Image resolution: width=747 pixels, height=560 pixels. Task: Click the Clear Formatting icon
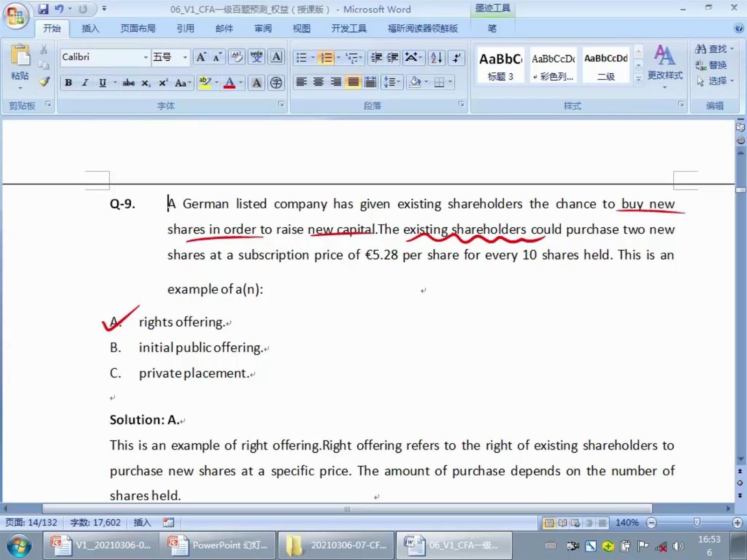click(x=237, y=57)
